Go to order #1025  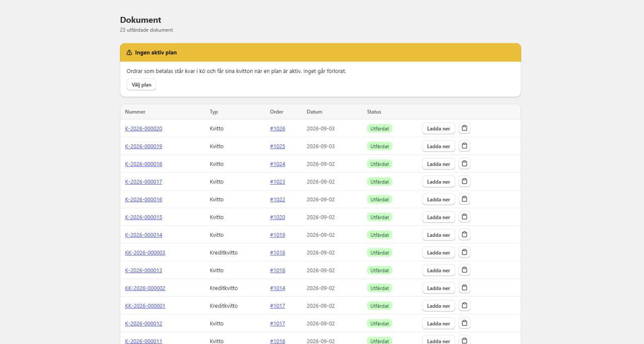[x=277, y=146]
